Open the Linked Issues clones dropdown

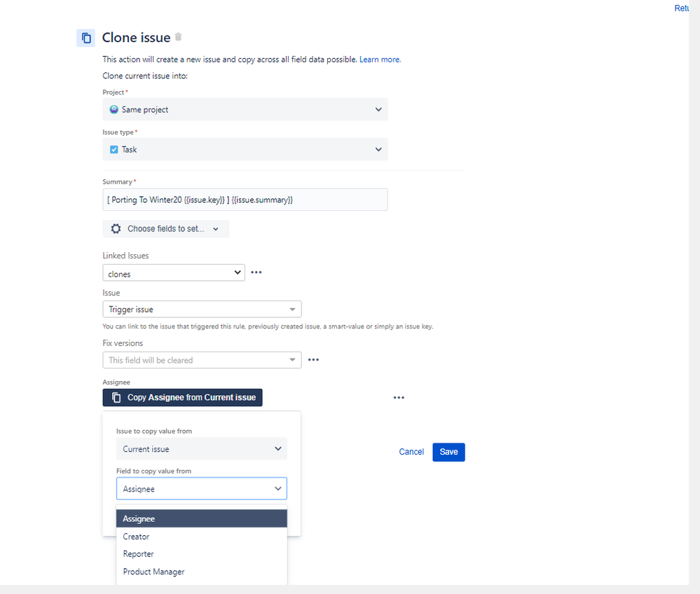pyautogui.click(x=174, y=272)
